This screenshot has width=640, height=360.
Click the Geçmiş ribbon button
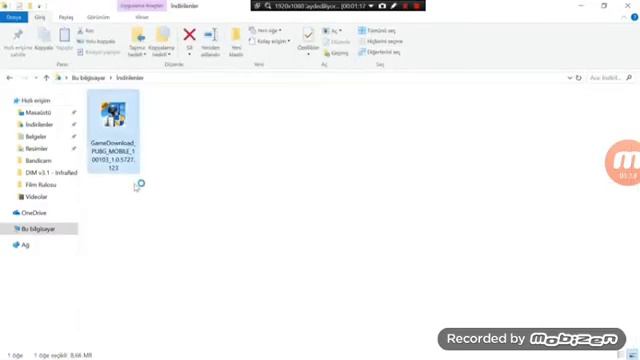click(x=336, y=53)
